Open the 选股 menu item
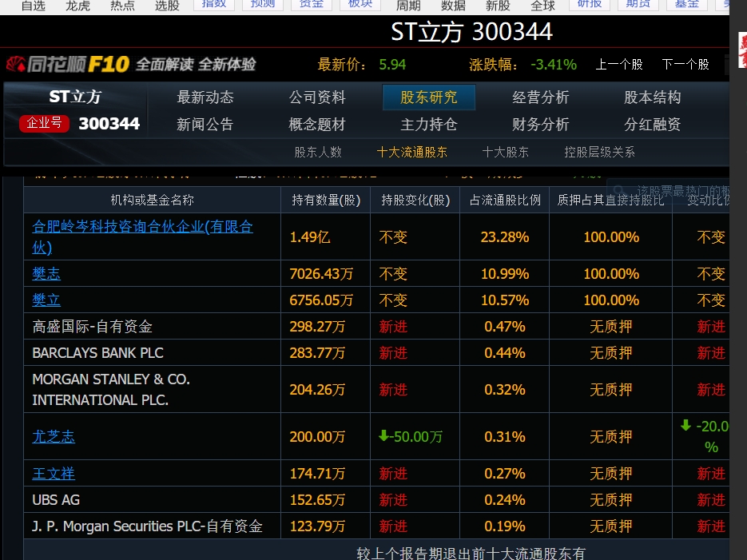The image size is (747, 560). 167,6
